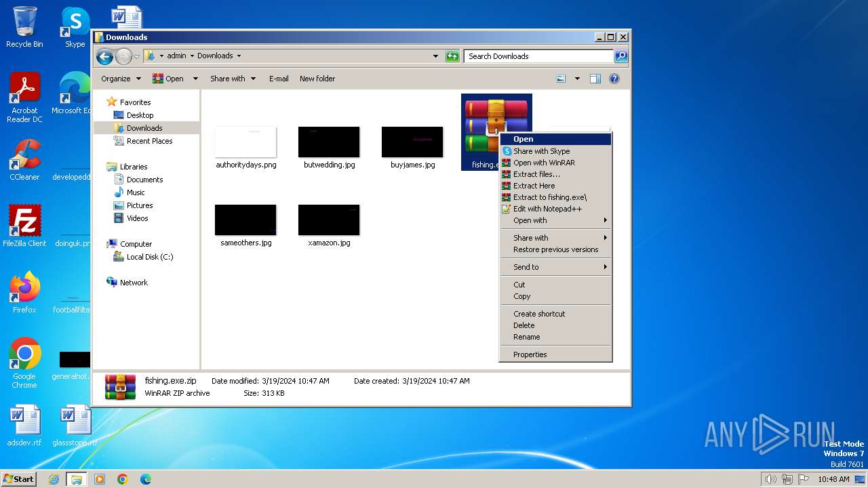Click the search magnifier icon

(620, 56)
